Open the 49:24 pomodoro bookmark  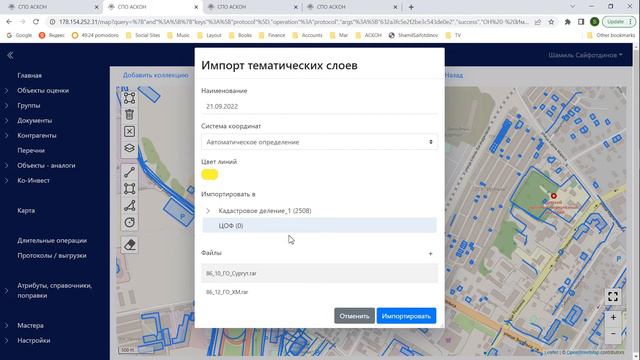tap(95, 36)
